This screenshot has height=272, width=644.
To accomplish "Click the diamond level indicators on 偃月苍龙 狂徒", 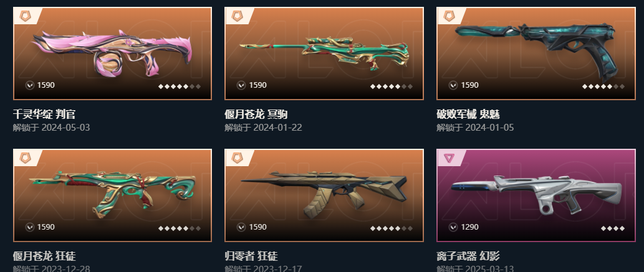I will pyautogui.click(x=180, y=228).
